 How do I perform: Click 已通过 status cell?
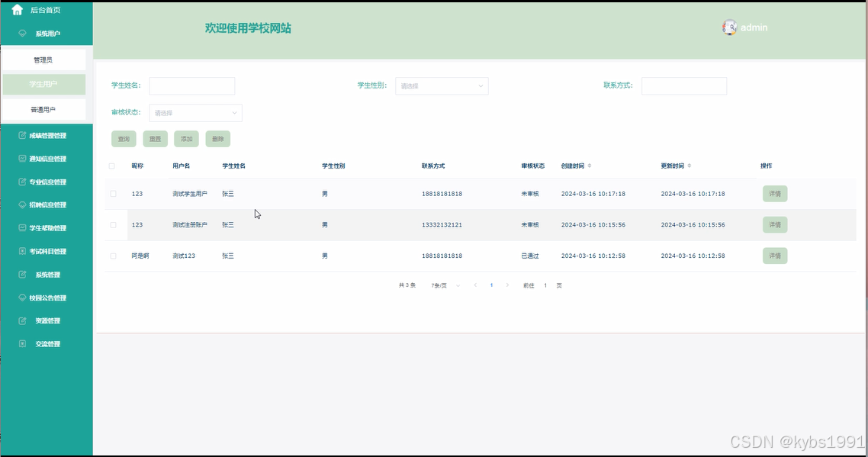tap(530, 256)
